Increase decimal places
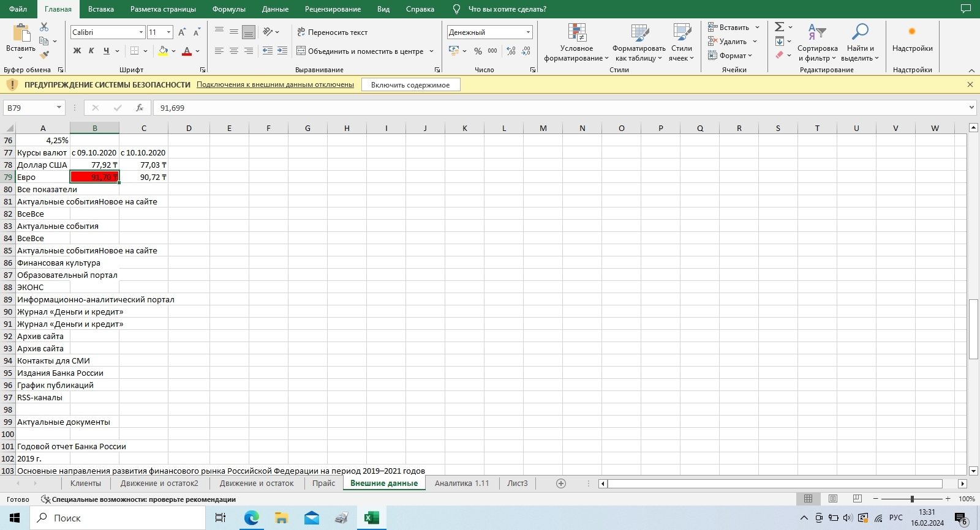Image resolution: width=980 pixels, height=530 pixels. point(511,51)
